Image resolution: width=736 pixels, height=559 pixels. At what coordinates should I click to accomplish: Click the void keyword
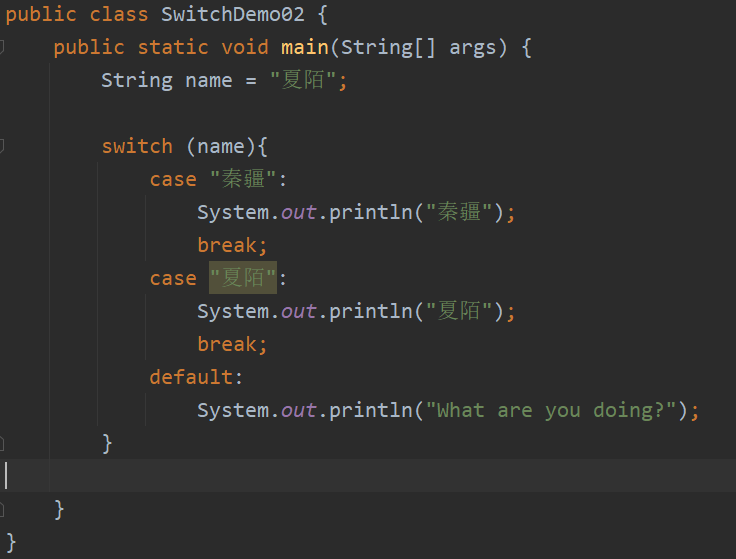pos(245,47)
